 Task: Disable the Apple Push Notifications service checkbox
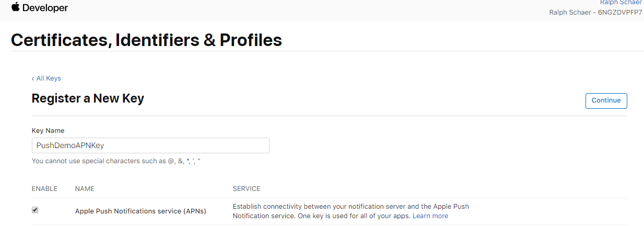[x=35, y=210]
